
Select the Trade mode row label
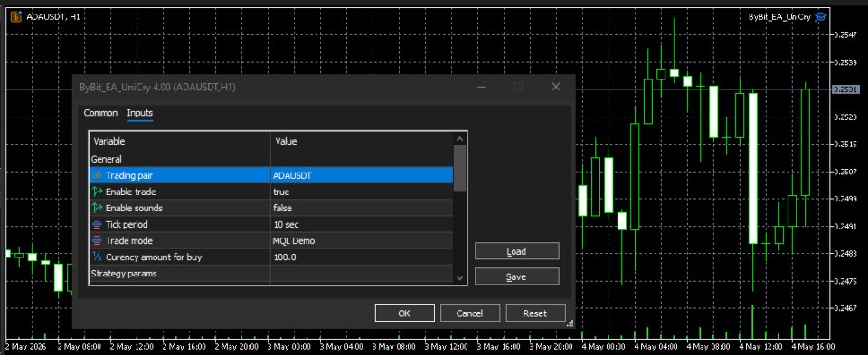(129, 240)
